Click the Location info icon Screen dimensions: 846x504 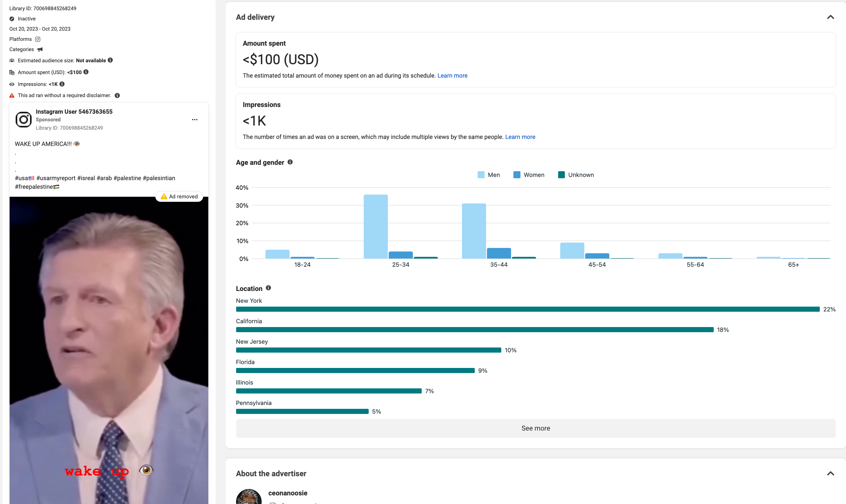coord(268,288)
